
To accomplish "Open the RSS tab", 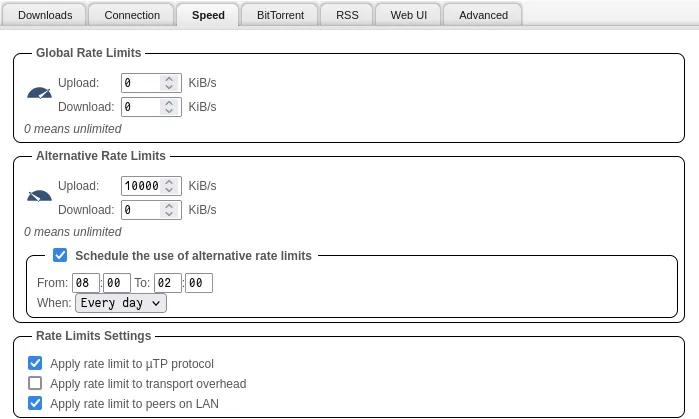I will pos(347,15).
